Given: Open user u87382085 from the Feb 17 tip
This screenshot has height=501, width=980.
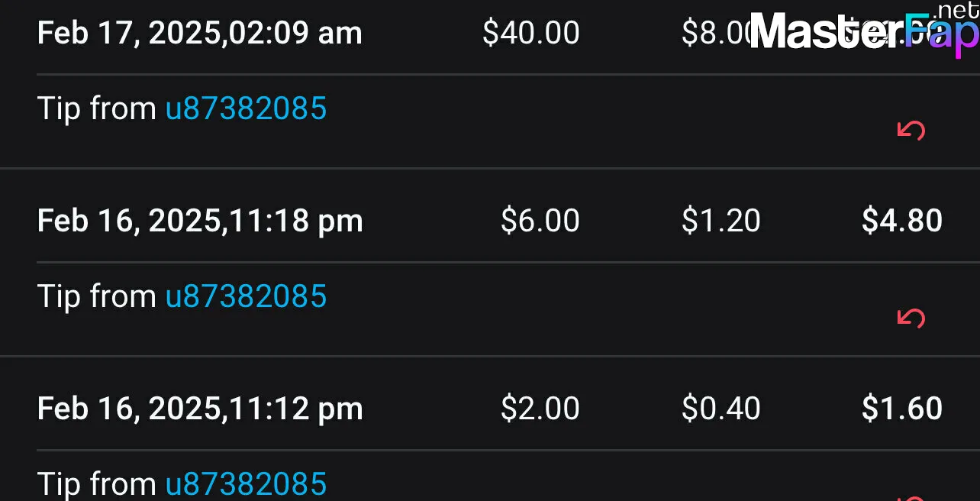Looking at the screenshot, I should (x=246, y=108).
